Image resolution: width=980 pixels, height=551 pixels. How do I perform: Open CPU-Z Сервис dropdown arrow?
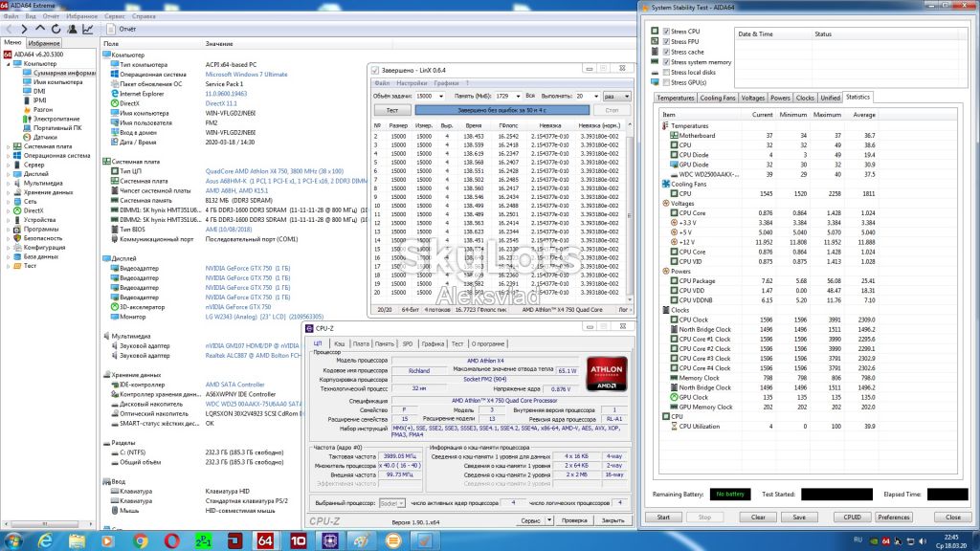[x=549, y=520]
